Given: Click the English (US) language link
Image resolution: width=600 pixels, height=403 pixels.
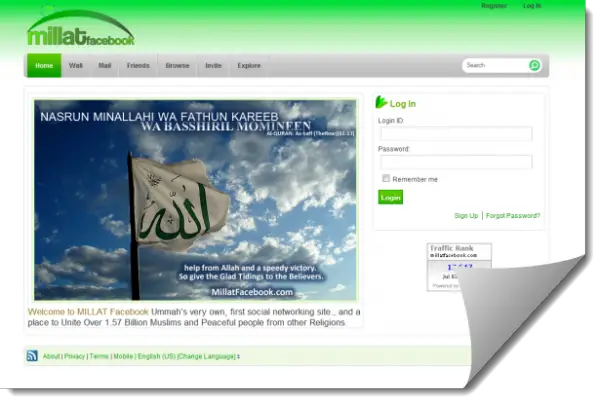Looking at the screenshot, I should (157, 356).
